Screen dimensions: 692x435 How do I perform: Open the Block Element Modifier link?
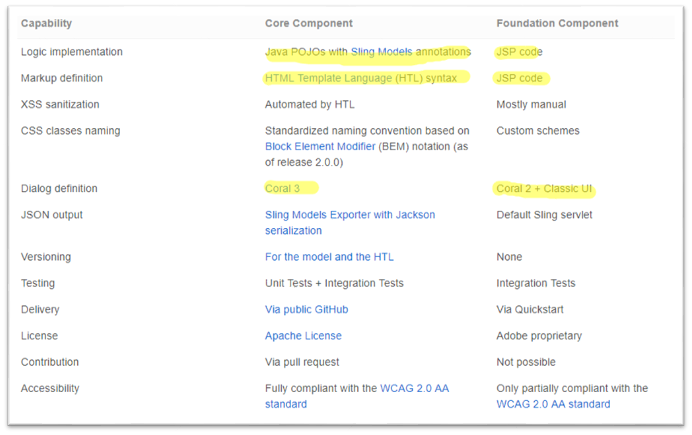coord(320,146)
